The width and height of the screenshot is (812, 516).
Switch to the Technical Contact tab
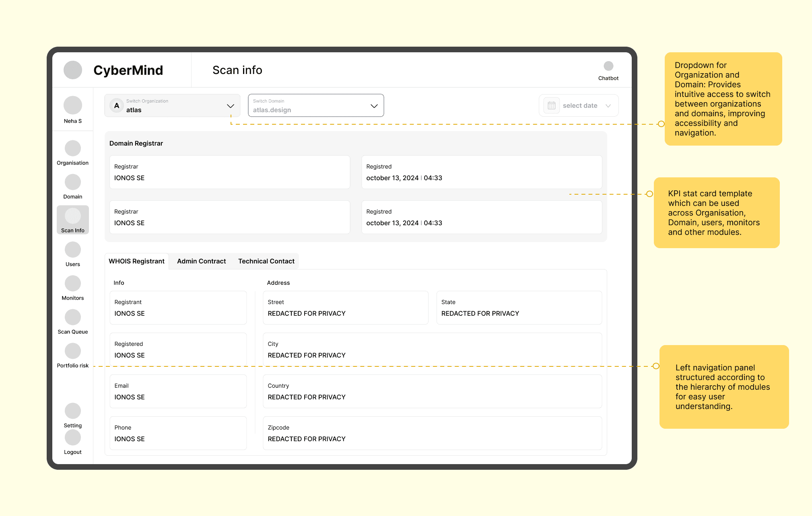[x=266, y=261]
